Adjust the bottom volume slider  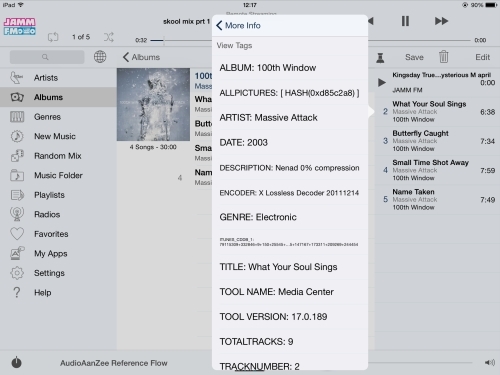coord(420,362)
